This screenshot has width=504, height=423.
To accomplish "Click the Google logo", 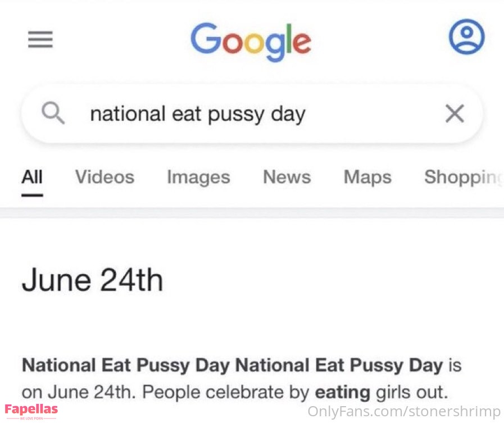I will [251, 42].
